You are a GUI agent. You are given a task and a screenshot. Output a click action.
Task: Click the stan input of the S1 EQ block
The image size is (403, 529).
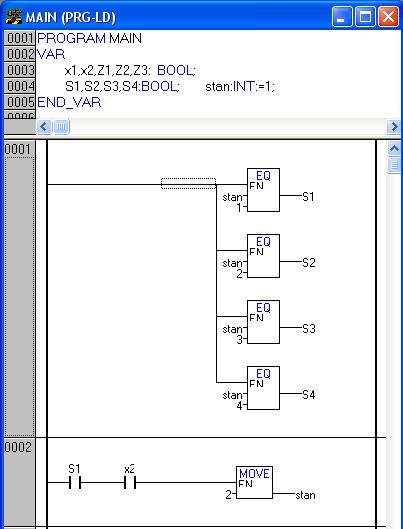(232, 197)
